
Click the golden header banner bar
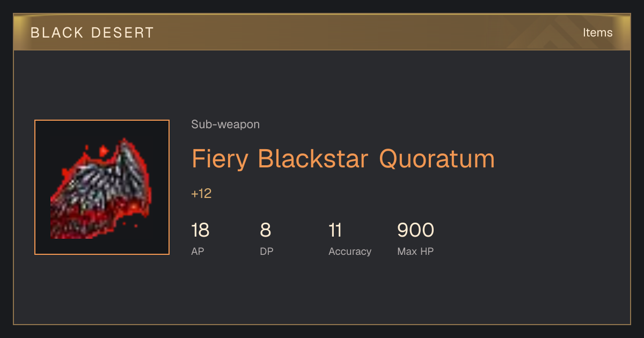322,32
